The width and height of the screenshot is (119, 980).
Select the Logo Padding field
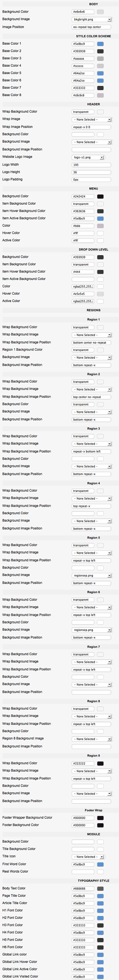click(92, 180)
